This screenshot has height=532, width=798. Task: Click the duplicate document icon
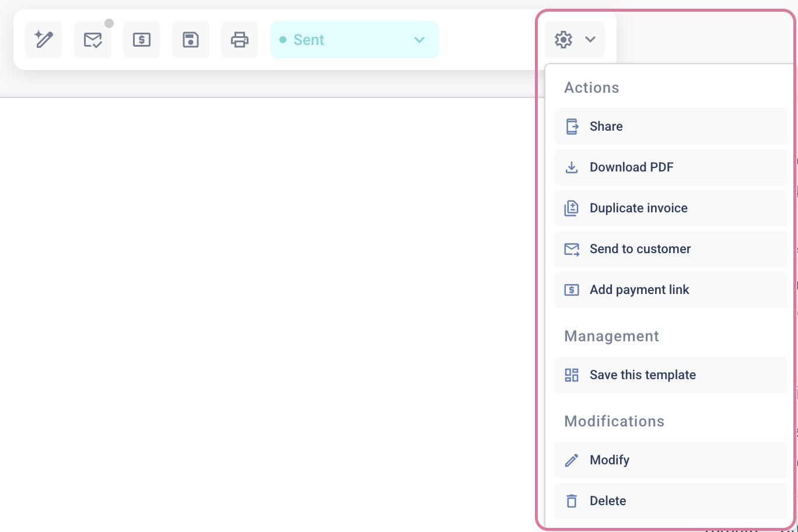pyautogui.click(x=571, y=208)
